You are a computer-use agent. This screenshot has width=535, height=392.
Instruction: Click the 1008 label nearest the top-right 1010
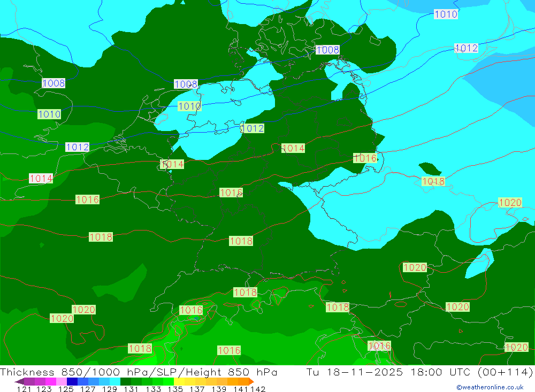(327, 50)
